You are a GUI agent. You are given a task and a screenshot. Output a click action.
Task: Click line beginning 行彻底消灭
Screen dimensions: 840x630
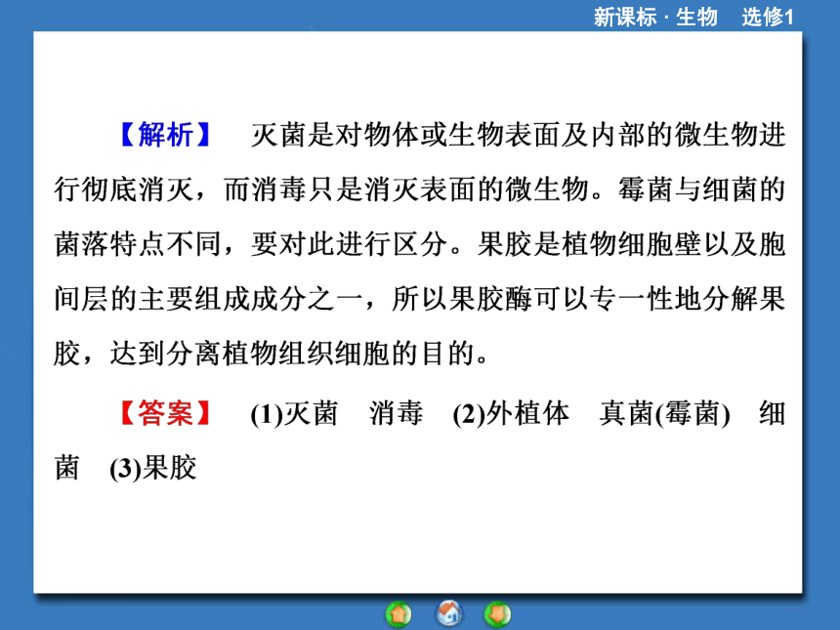[419, 189]
